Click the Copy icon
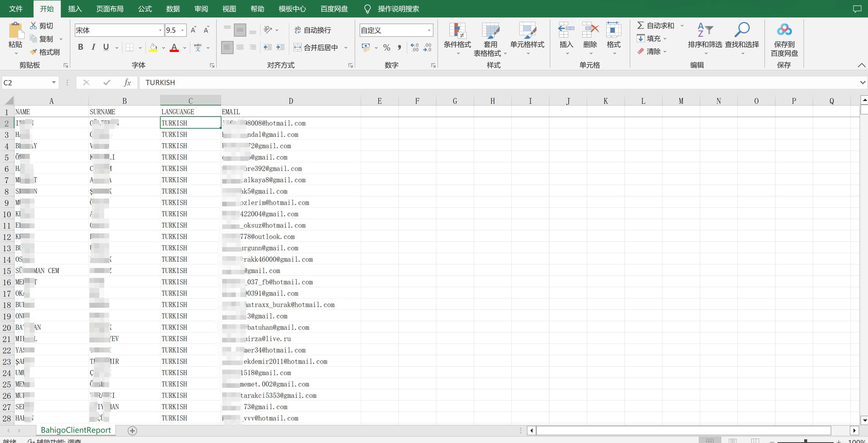The height and width of the screenshot is (443, 868). pyautogui.click(x=33, y=39)
